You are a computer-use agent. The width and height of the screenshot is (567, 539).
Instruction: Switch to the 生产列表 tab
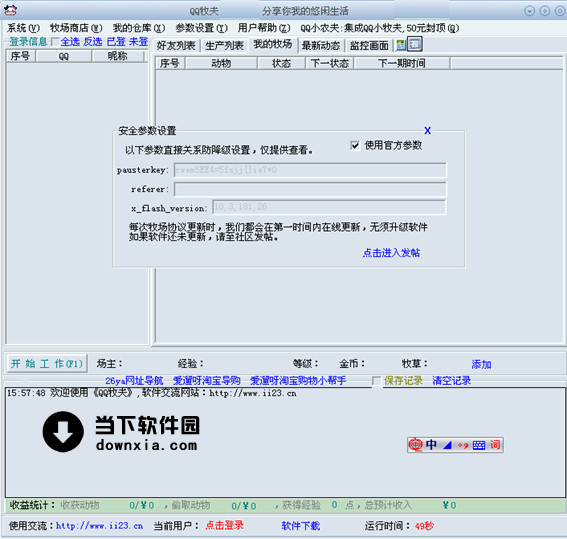point(224,46)
